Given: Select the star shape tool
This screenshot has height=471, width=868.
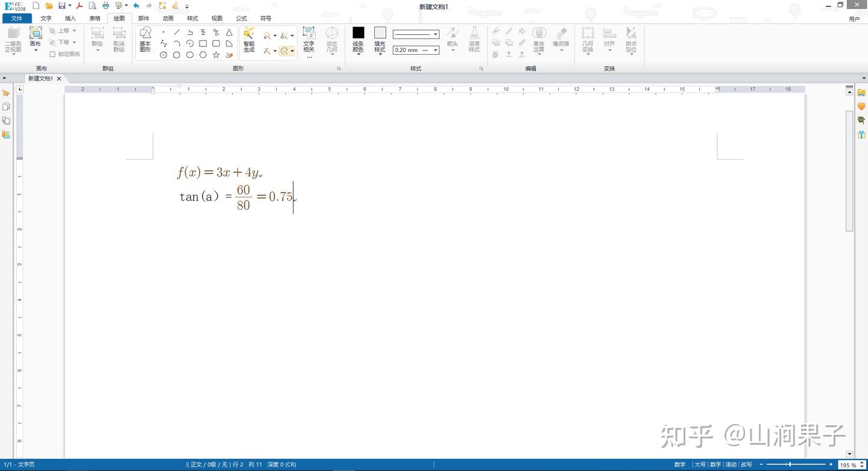Looking at the screenshot, I should (216, 55).
